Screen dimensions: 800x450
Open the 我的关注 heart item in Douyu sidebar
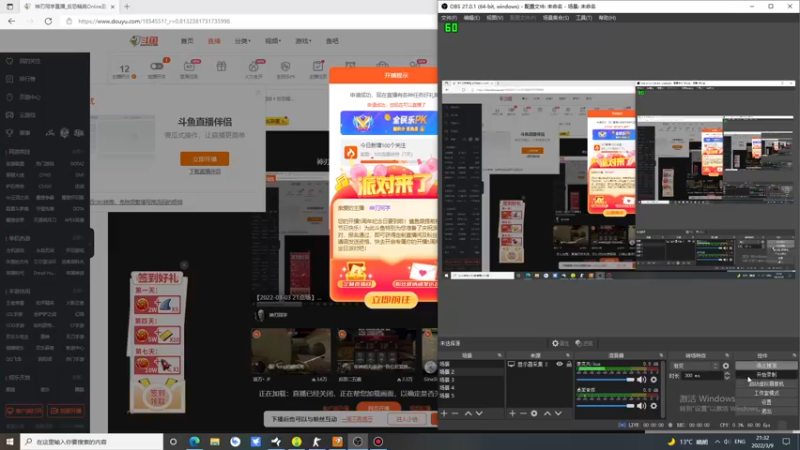pyautogui.click(x=24, y=61)
